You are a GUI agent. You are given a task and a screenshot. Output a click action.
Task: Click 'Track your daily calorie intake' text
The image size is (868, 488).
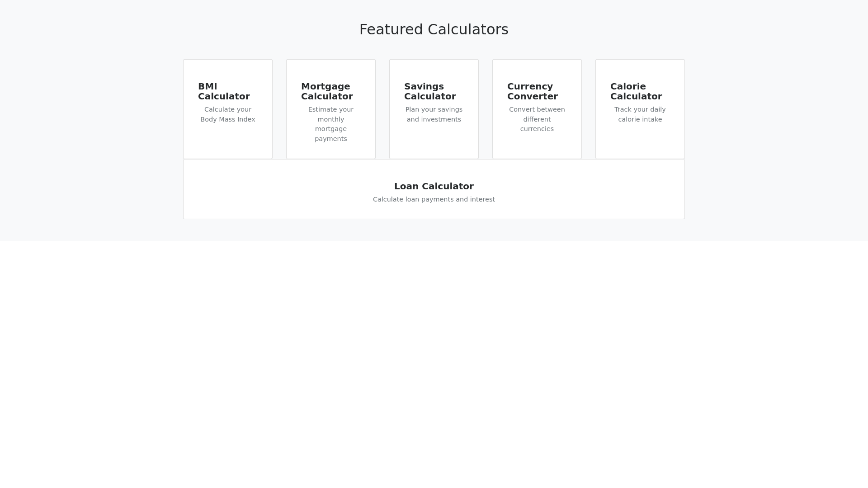[640, 114]
